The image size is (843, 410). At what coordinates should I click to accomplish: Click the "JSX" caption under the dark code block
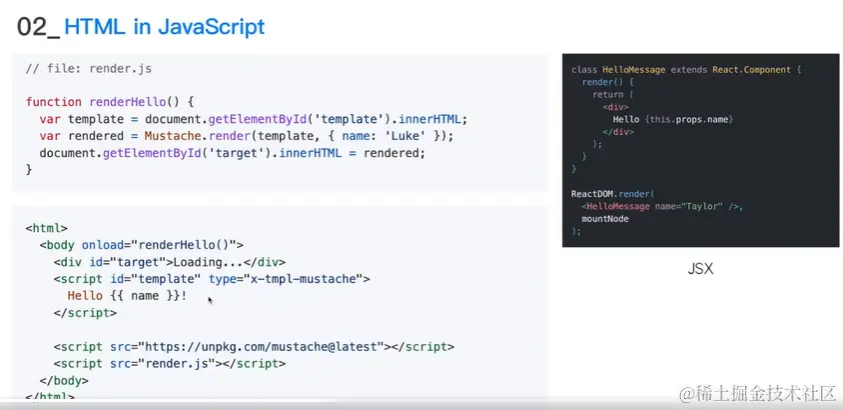[701, 269]
